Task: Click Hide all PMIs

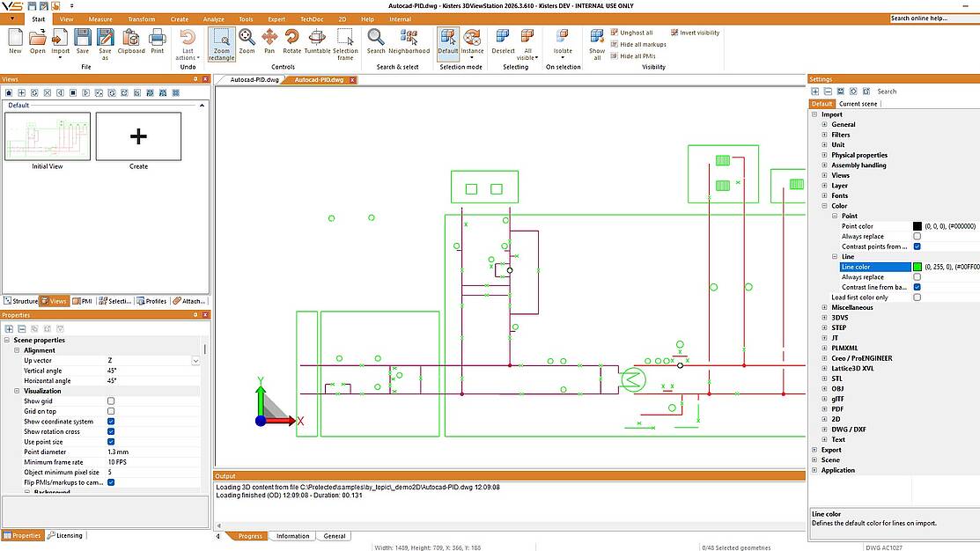Action: pyautogui.click(x=632, y=56)
